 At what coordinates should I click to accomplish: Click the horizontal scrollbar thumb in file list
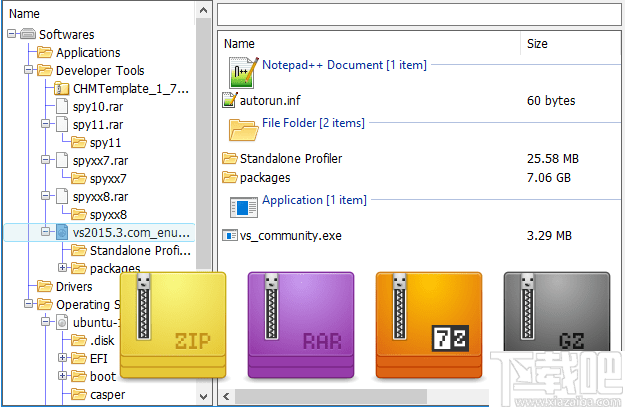(331, 397)
